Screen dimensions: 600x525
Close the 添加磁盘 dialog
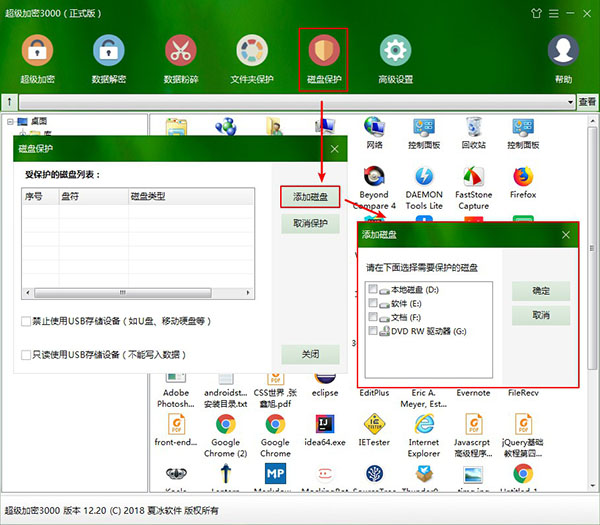(x=566, y=235)
